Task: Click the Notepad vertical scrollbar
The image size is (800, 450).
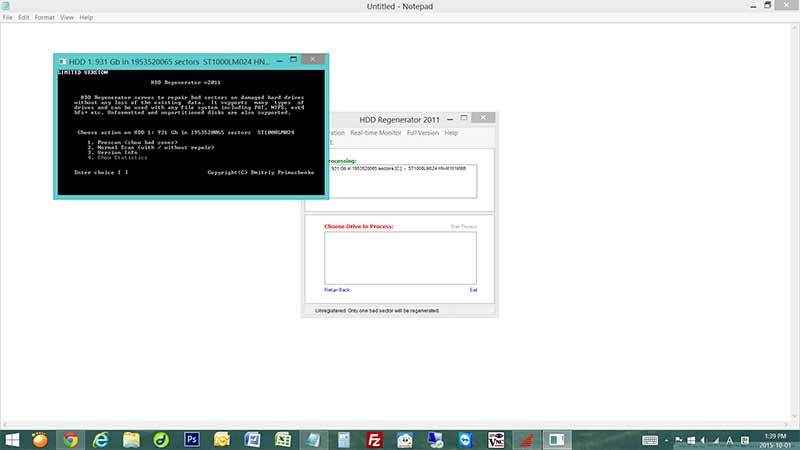Action: [795, 222]
